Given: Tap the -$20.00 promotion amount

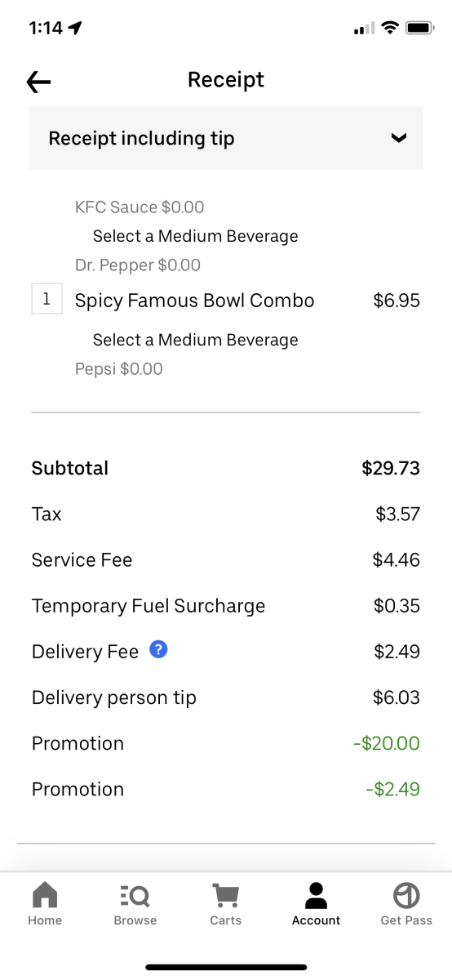Looking at the screenshot, I should point(387,743).
